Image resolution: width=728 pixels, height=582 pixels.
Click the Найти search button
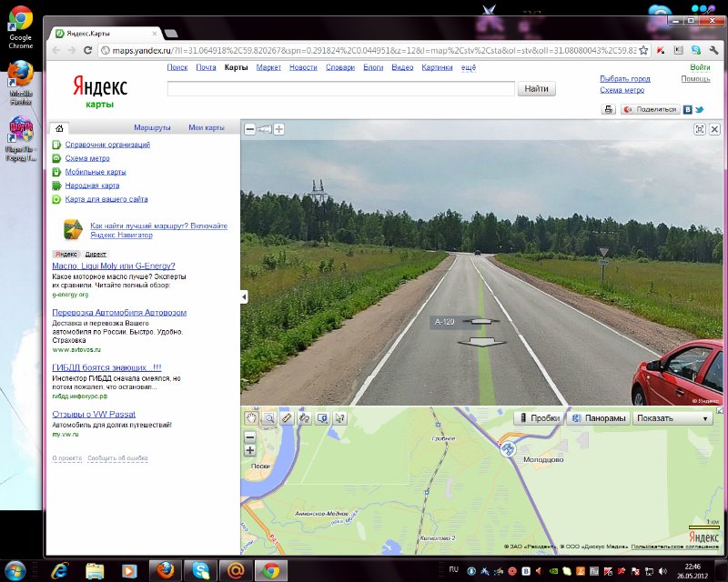(536, 88)
